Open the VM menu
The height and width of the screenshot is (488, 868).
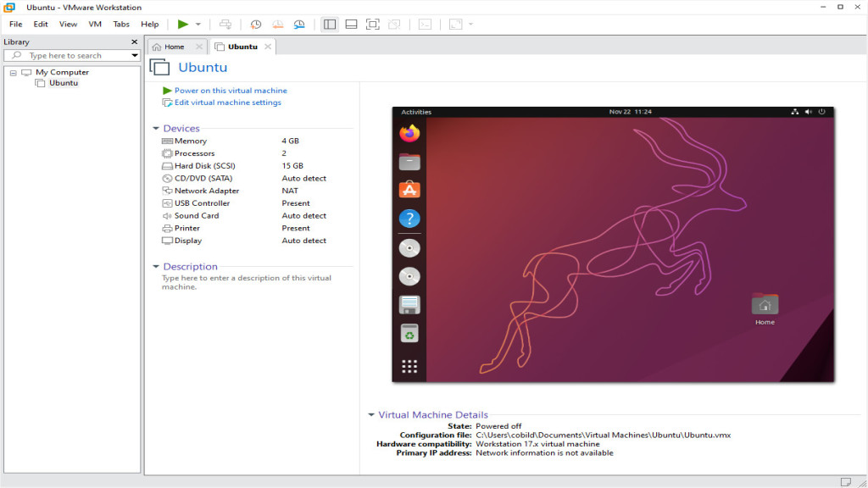click(x=95, y=24)
